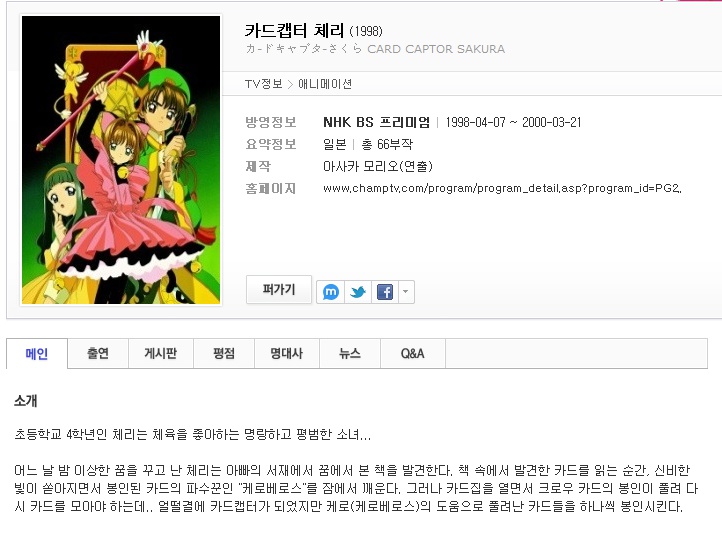Viewport: 722px width, 543px height.
Task: Share on Facebook icon
Action: tap(384, 292)
